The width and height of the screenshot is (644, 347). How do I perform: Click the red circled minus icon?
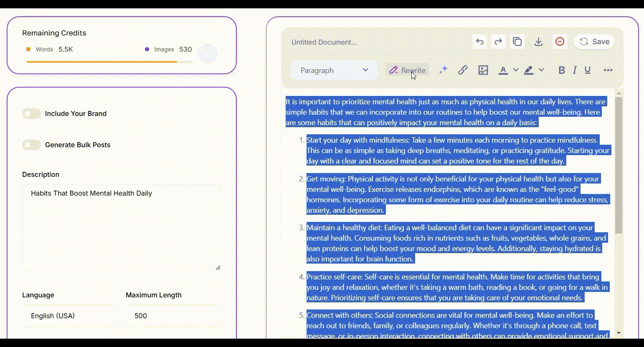pyautogui.click(x=560, y=42)
